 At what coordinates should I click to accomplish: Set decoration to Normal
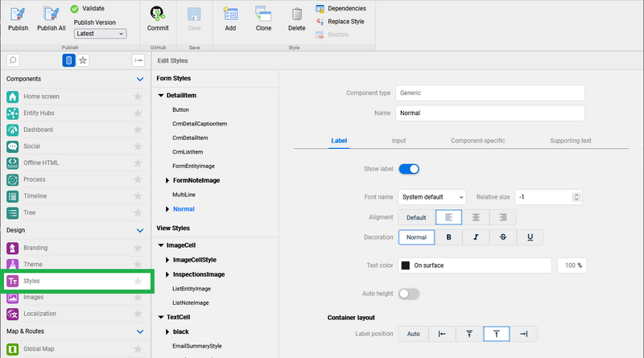416,237
